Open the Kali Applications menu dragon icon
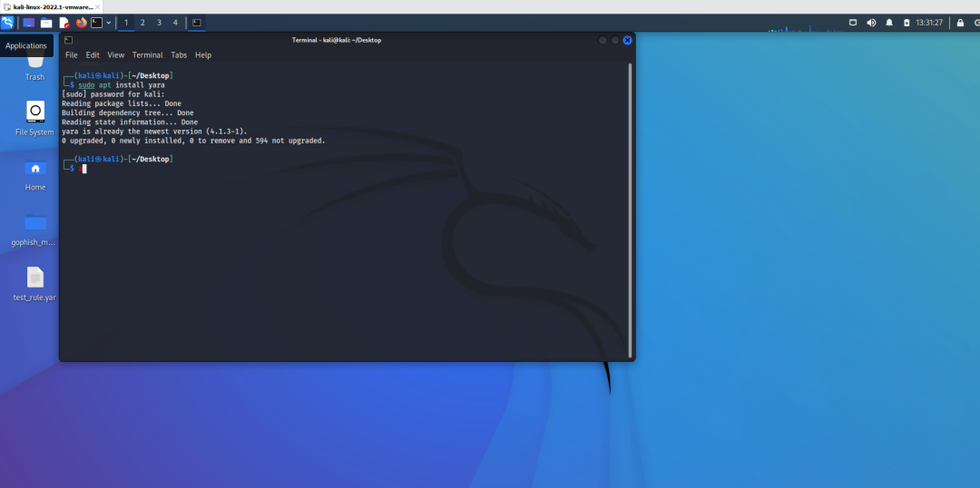The height and width of the screenshot is (488, 980). [7, 23]
